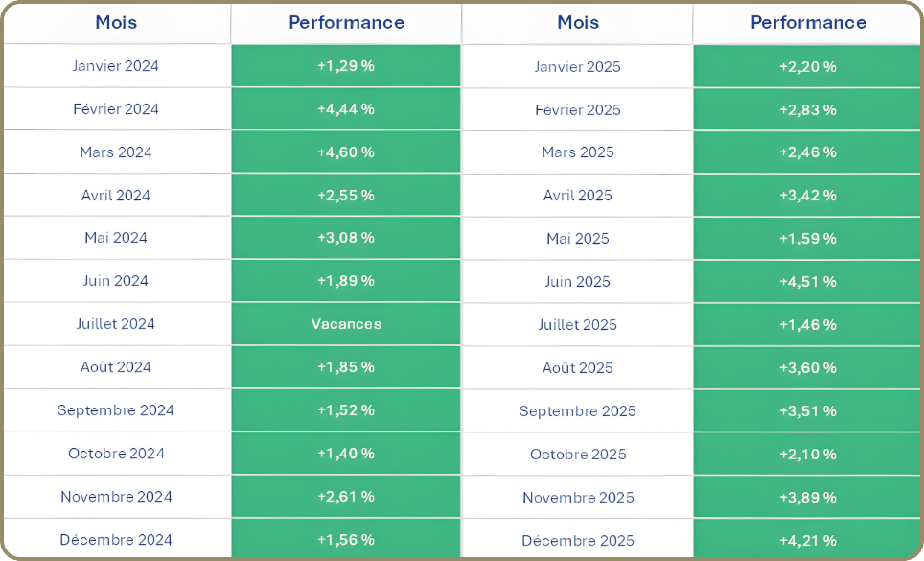
Task: Select the Juin 2025 row label
Action: tap(578, 282)
